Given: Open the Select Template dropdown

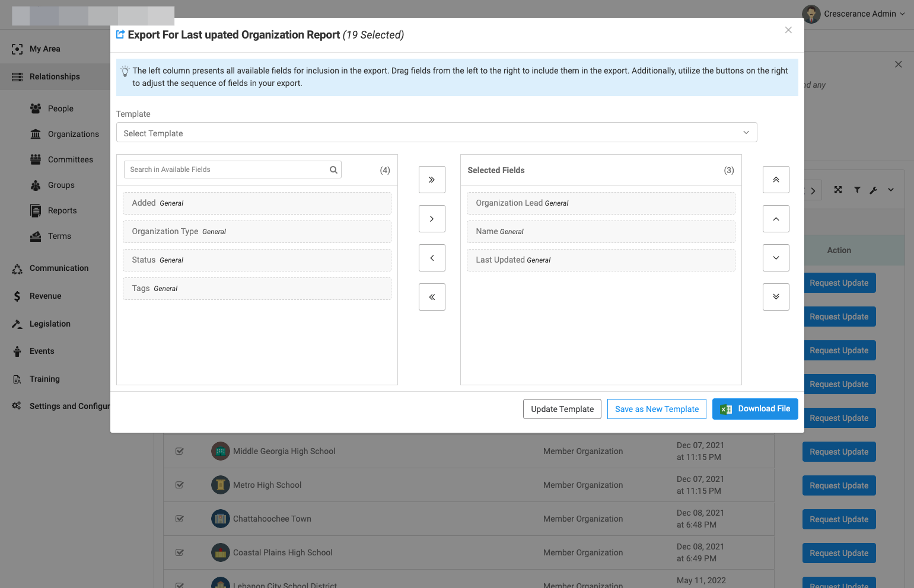Looking at the screenshot, I should coord(437,133).
